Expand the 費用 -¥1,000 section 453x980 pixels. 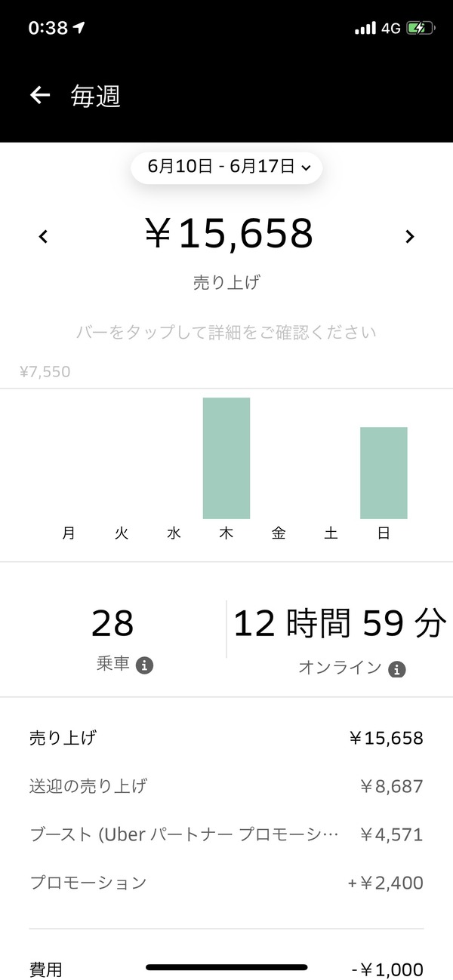(226, 969)
